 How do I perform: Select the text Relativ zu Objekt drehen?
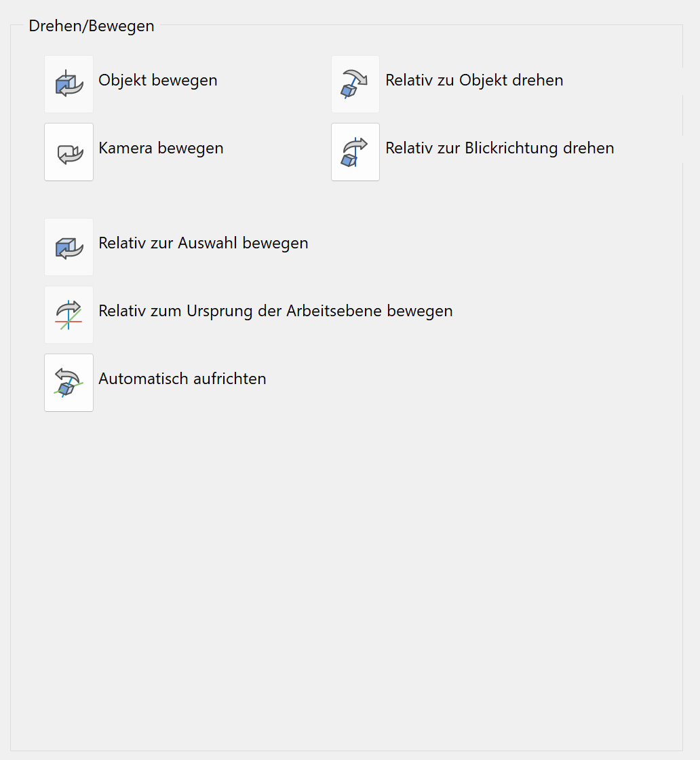(474, 80)
